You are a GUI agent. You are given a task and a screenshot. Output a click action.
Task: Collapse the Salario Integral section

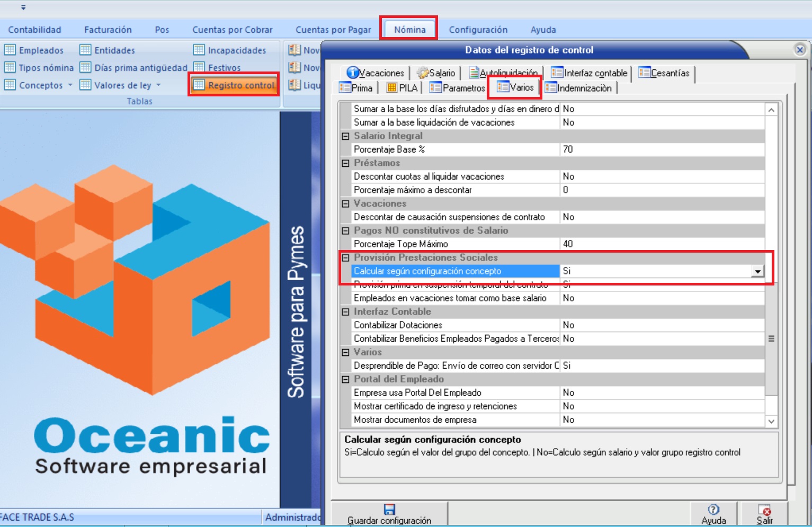tap(346, 136)
